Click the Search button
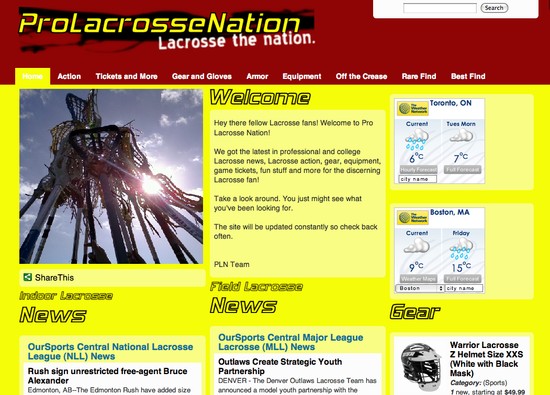The width and height of the screenshot is (550, 395). pos(494,8)
